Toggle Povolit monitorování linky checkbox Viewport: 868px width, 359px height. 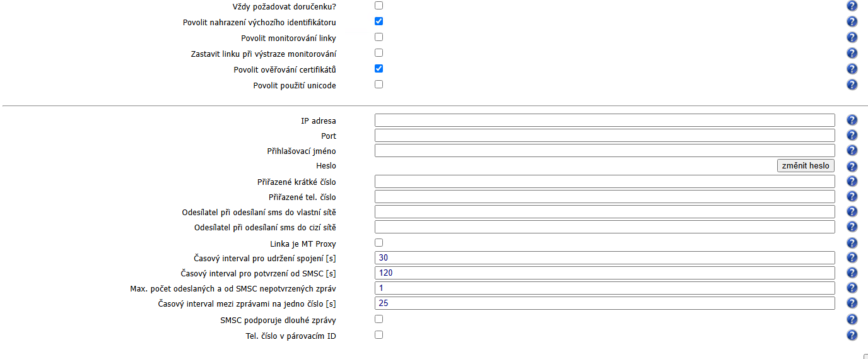pos(378,37)
